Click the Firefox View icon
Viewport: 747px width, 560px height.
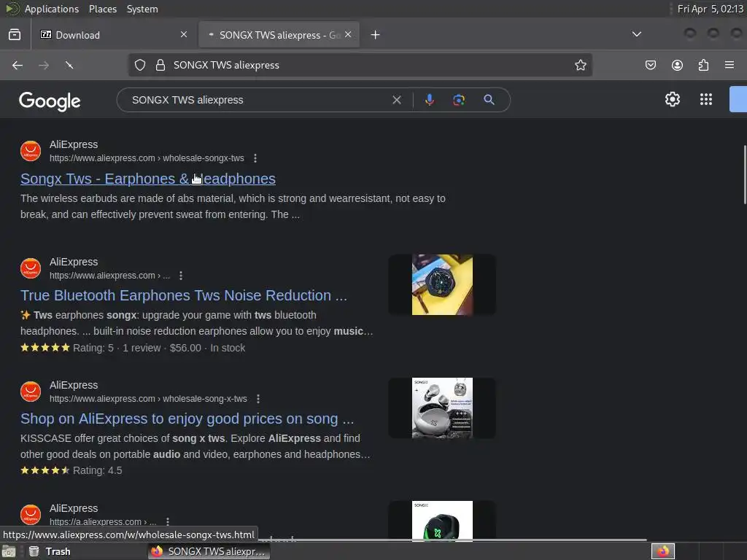click(x=15, y=35)
